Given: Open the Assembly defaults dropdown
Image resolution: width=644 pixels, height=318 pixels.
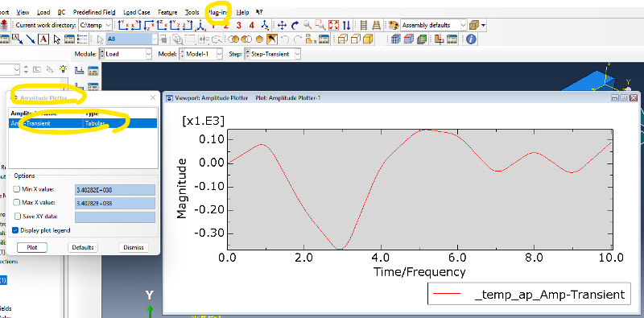Looking at the screenshot, I should coord(434,25).
